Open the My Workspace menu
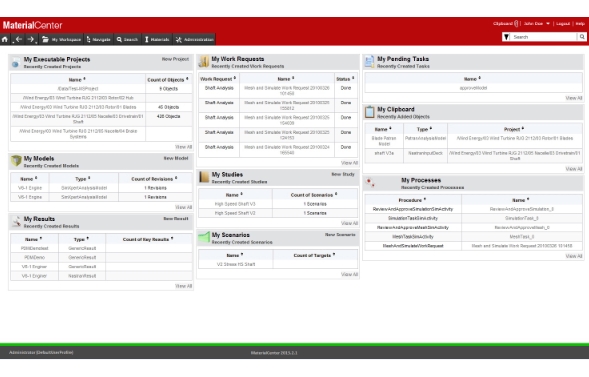This screenshot has width=589, height=377. (61, 39)
